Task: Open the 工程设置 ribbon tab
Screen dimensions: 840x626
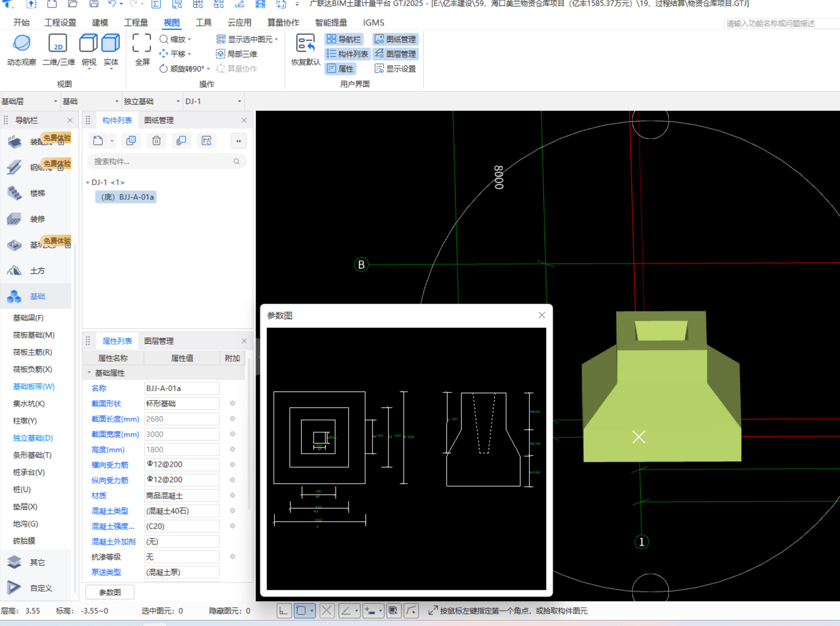Action: tap(60, 22)
